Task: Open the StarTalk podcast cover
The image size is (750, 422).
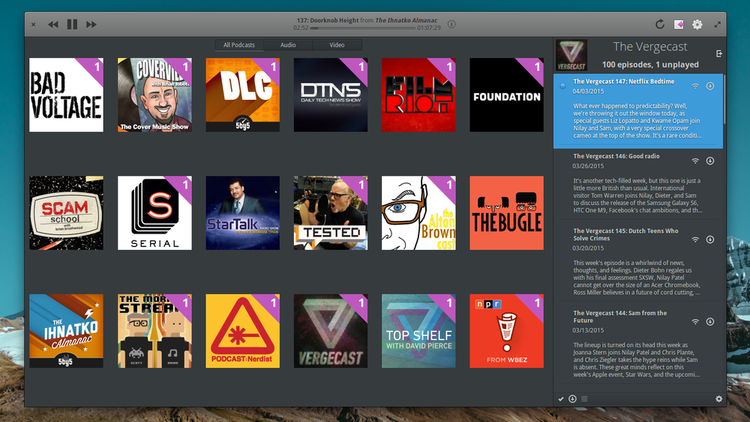Action: 243,213
